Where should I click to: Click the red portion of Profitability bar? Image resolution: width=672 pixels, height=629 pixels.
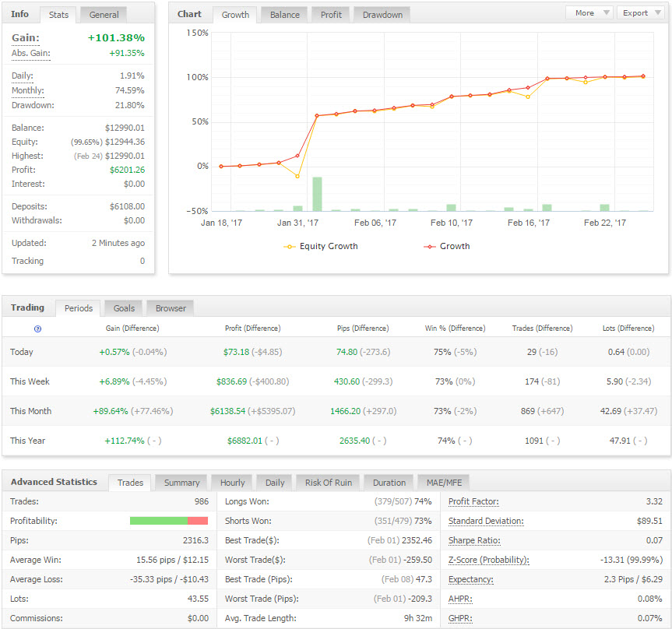point(198,521)
